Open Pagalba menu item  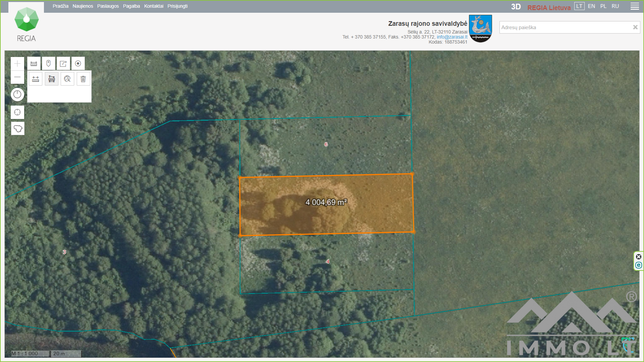coord(131,6)
